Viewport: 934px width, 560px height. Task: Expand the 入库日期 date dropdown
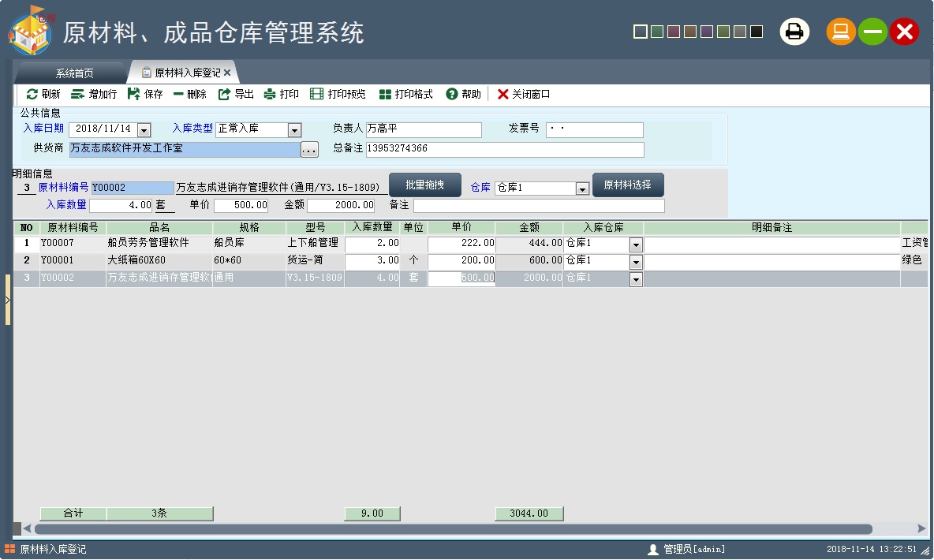144,130
